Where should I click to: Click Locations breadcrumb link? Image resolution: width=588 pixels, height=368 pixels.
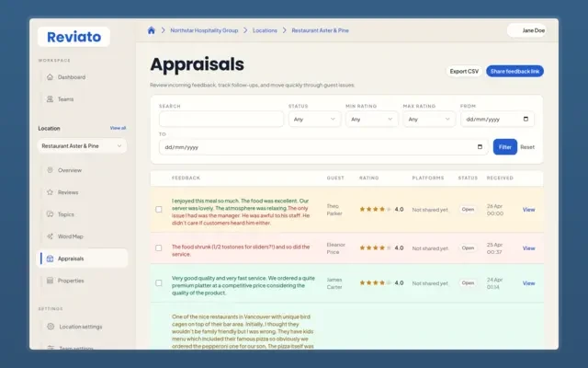coord(265,30)
